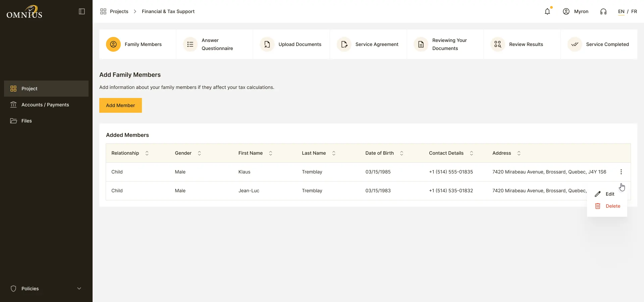The width and height of the screenshot is (644, 302).
Task: Select the EN language option
Action: (x=621, y=11)
